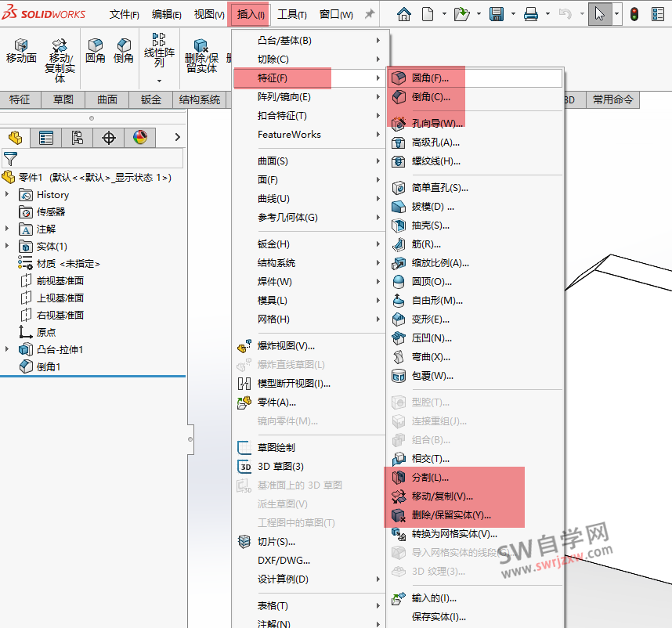672x628 pixels.
Task: Switch to the 草图 CommandManager tab
Action: click(x=65, y=99)
